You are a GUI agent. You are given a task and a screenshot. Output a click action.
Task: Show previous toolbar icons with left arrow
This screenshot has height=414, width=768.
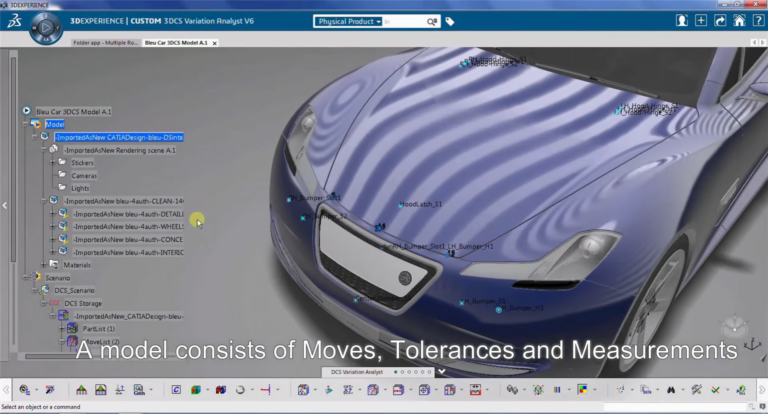pyautogui.click(x=6, y=390)
